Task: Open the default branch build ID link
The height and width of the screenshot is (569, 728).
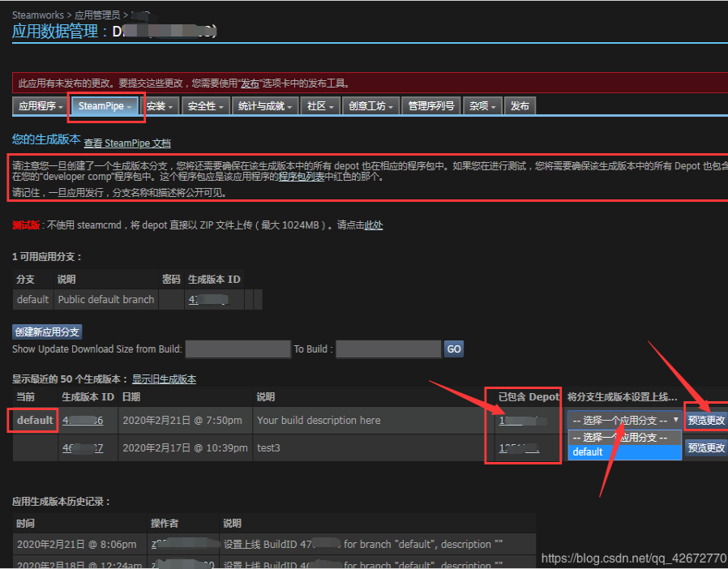Action: (x=209, y=300)
